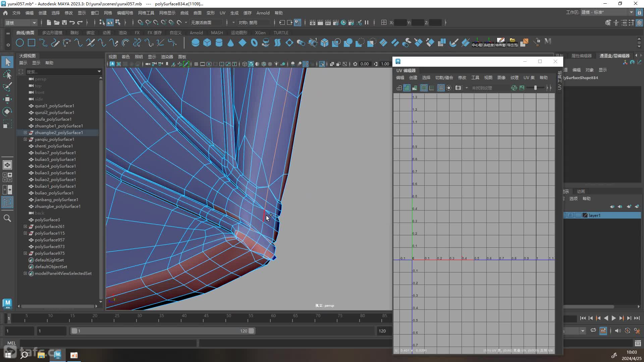This screenshot has width=644, height=362.
Task: Toggle UV editor isolate select icon
Action: pos(449,88)
